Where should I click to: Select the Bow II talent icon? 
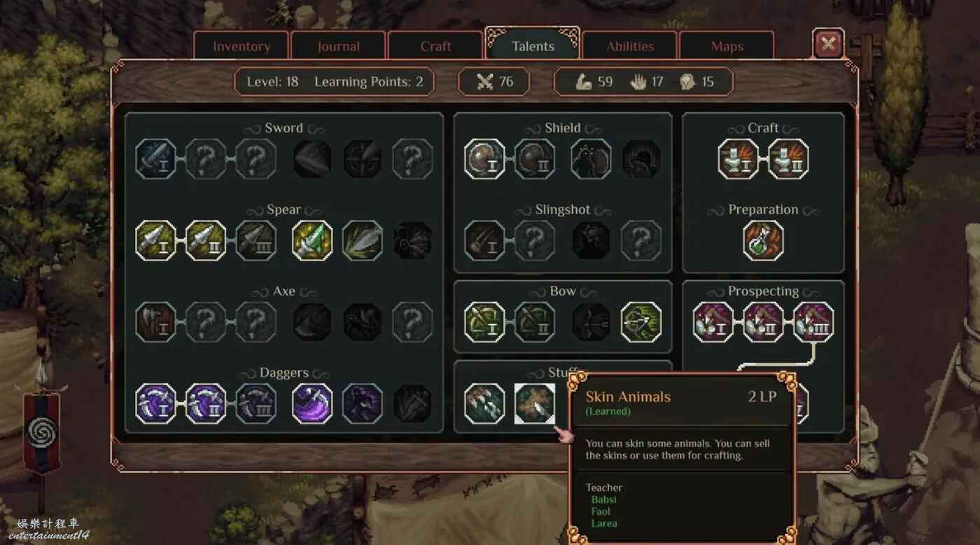coord(535,322)
